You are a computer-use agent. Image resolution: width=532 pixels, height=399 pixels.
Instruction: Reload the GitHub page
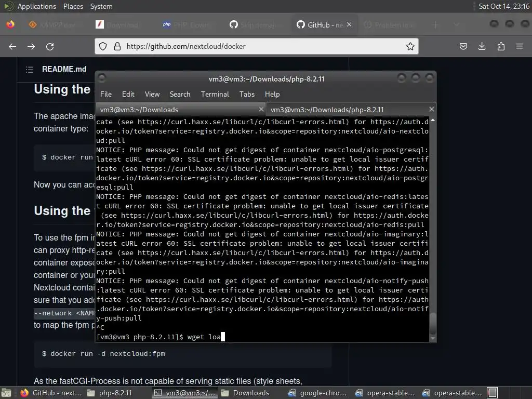click(x=50, y=46)
